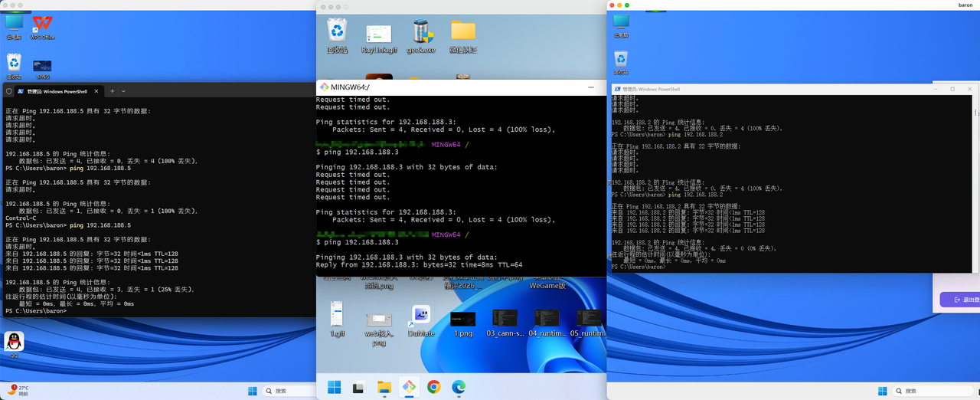Launch DuMate shortcut on middle desktop
Screen dimensions: 980x400
coord(421,322)
